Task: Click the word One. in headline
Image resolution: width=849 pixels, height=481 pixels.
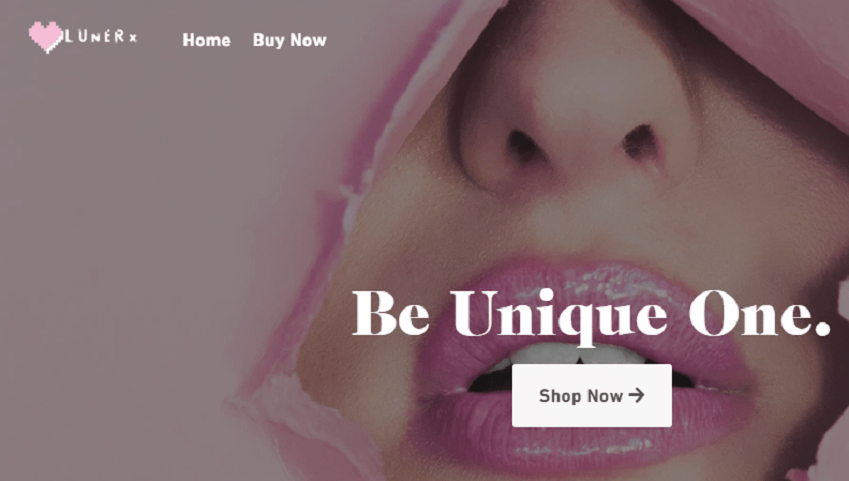Action: [760, 313]
